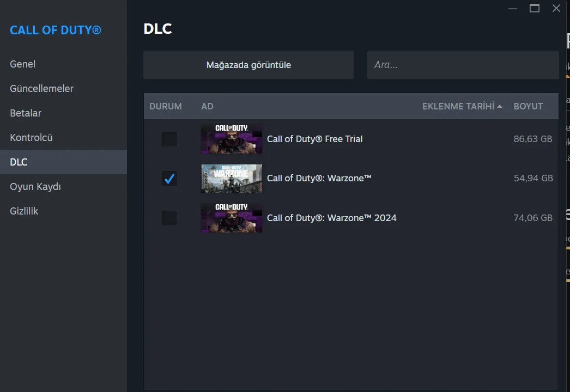Click the Warzone DLC cover image
The image size is (570, 392).
[232, 179]
